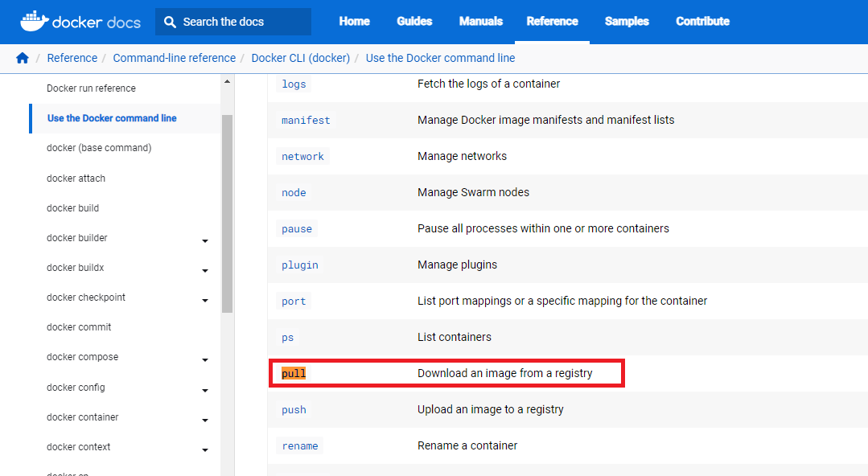Click the 'Pause all processes' description
This screenshot has height=476, width=868.
(x=543, y=228)
